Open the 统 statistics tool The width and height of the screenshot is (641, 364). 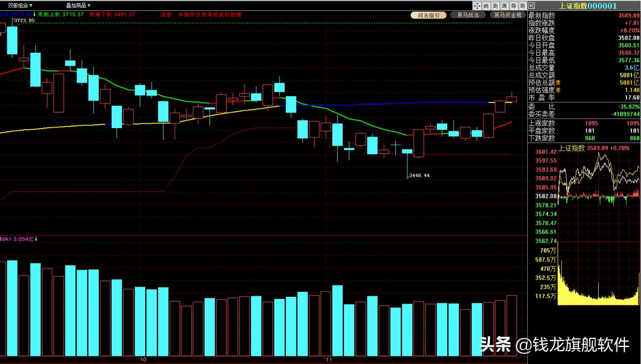(486, 6)
